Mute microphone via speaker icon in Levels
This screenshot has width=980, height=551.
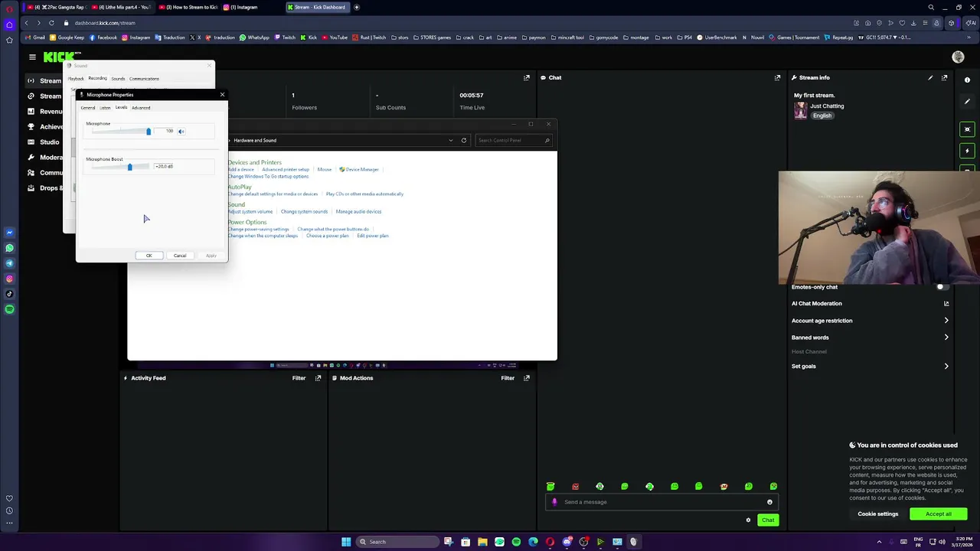coord(181,132)
